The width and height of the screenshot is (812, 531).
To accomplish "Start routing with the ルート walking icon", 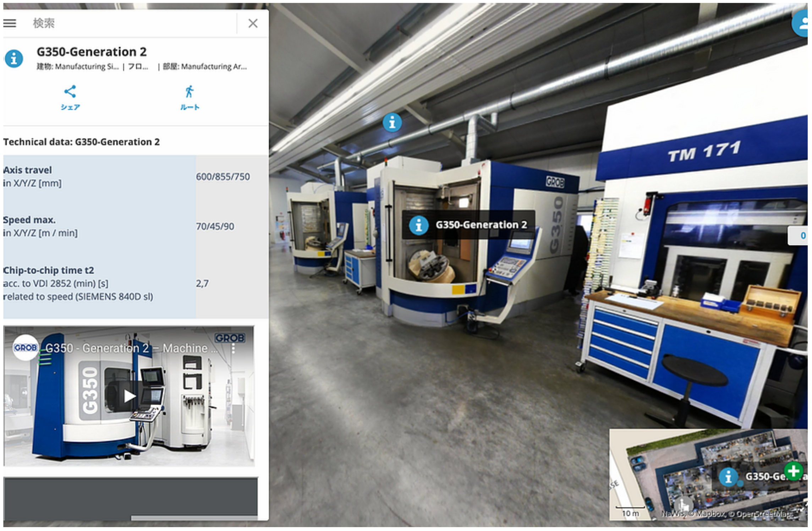I will click(190, 98).
